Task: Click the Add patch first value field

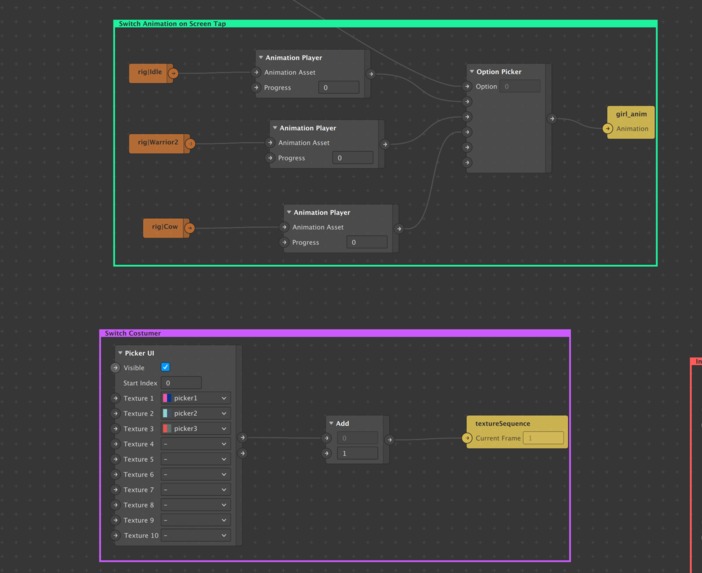Action: 357,438
